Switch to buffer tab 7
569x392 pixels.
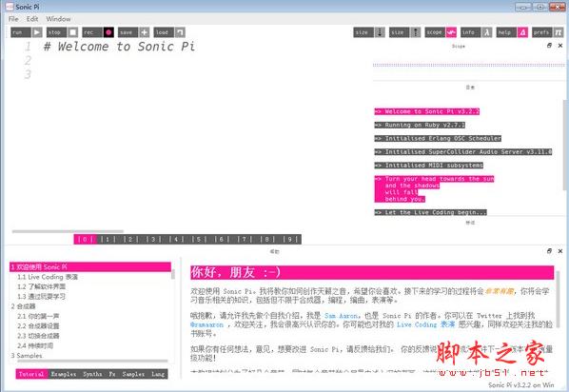(x=245, y=239)
